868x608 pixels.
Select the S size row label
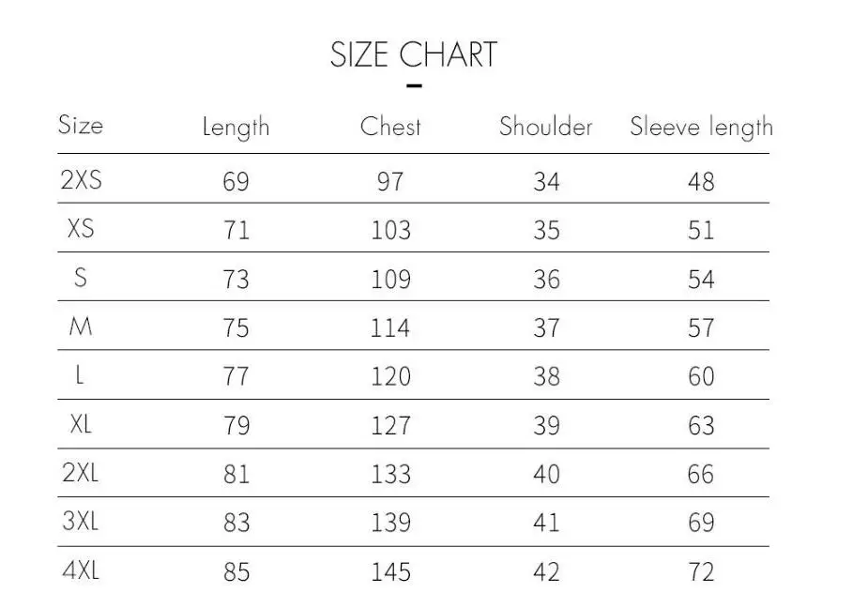tap(81, 278)
